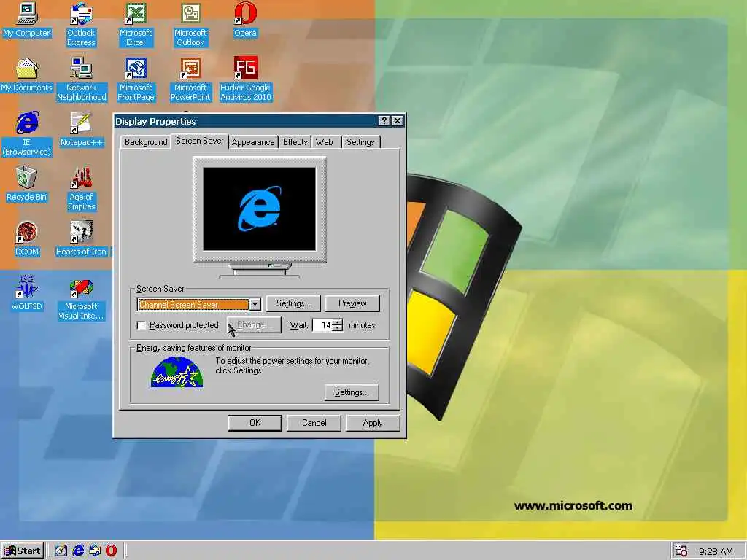Click the Preview button
Viewport: 747px width, 560px height.
tap(352, 303)
